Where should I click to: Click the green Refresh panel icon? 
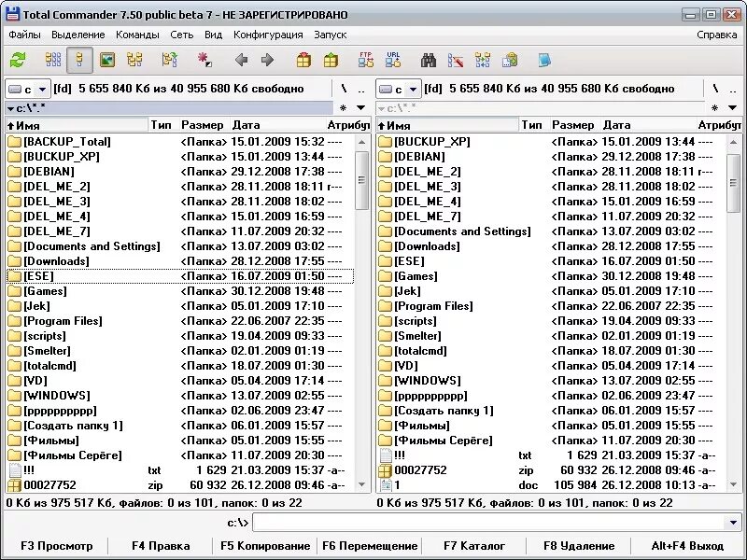[x=19, y=60]
